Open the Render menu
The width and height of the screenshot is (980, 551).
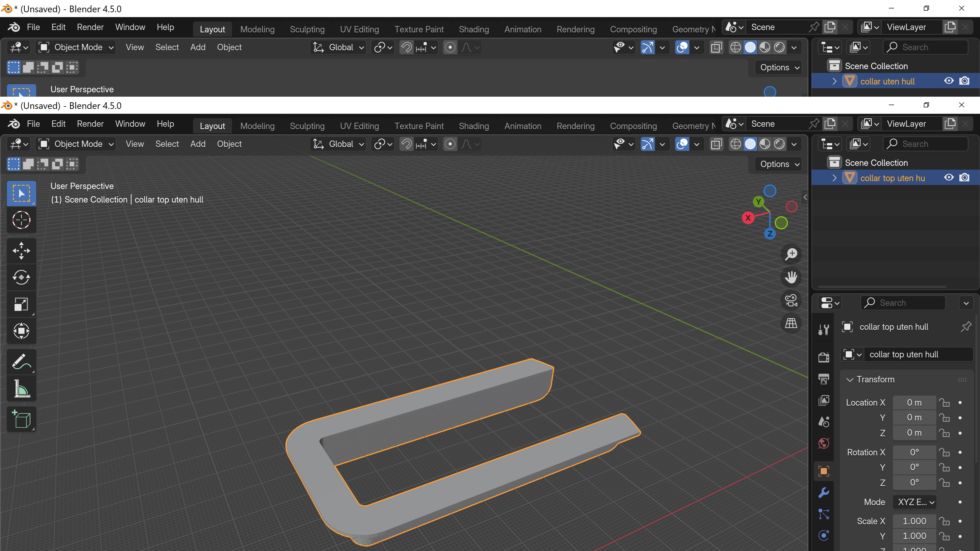[x=90, y=124]
